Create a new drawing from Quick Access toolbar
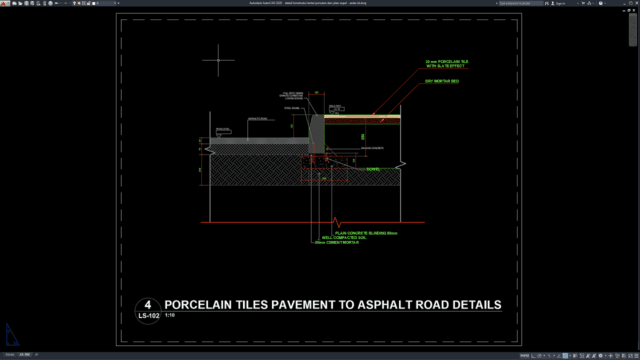The image size is (640, 360). tap(14, 3)
